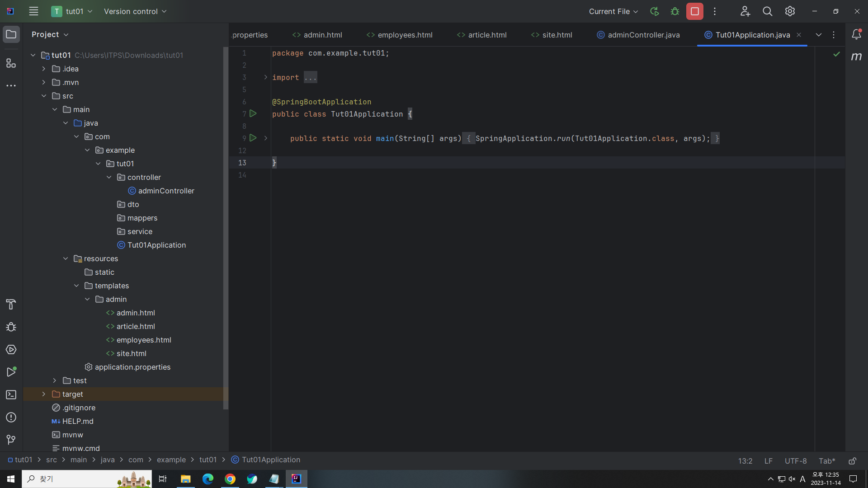Collapse the templates folder

click(x=76, y=286)
